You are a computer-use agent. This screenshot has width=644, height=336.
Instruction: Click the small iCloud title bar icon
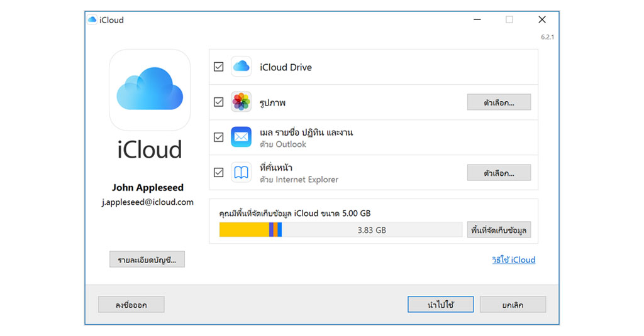pyautogui.click(x=92, y=20)
